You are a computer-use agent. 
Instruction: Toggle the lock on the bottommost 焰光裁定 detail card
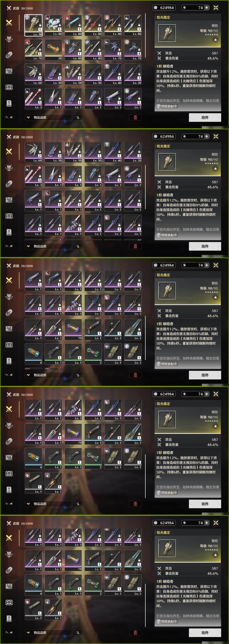click(x=215, y=555)
